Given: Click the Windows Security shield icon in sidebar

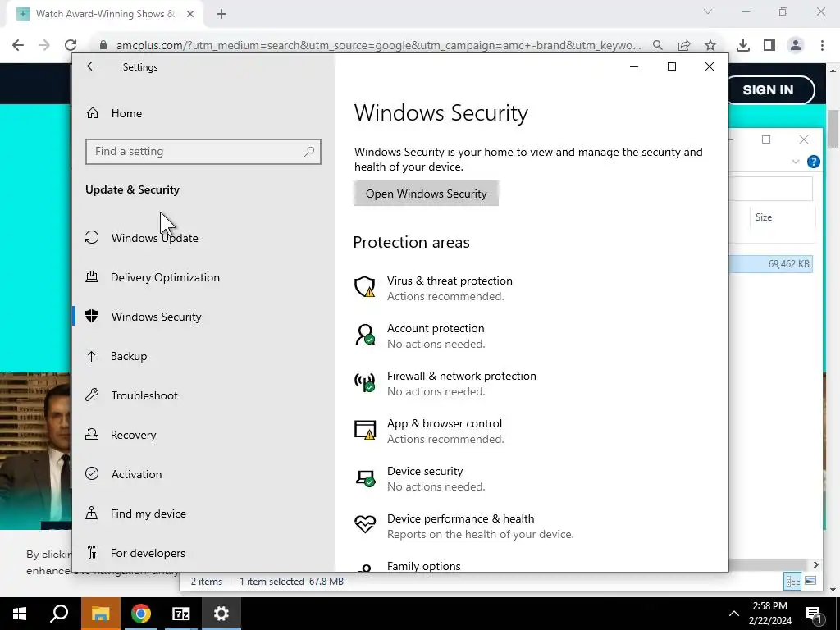Looking at the screenshot, I should tap(92, 316).
